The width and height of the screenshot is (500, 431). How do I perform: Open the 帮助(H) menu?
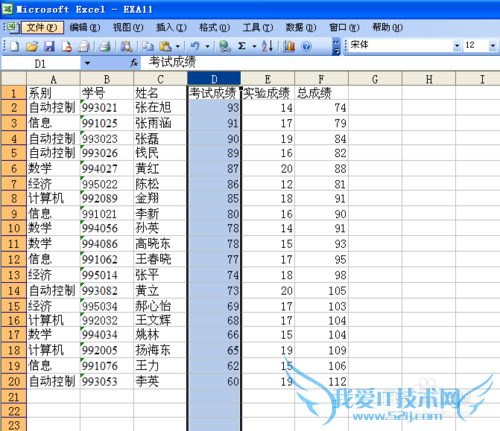pos(387,27)
